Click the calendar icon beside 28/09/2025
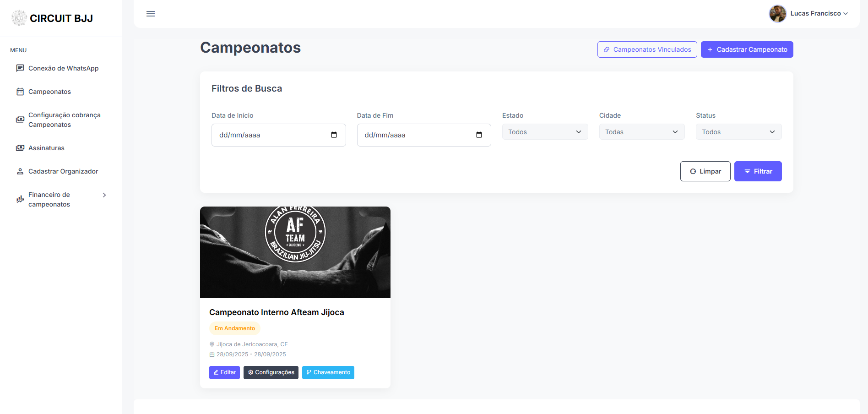 [212, 354]
